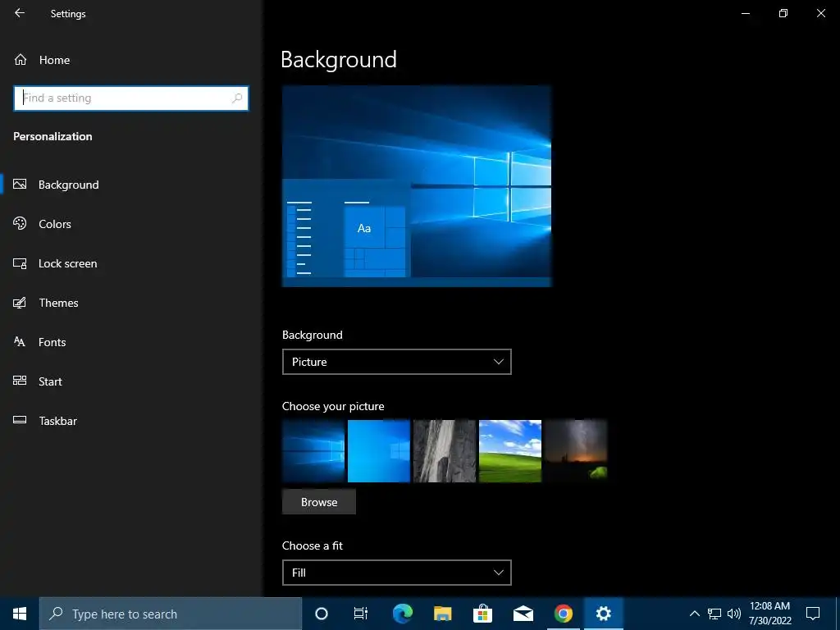The width and height of the screenshot is (840, 630).
Task: Close the Settings window
Action: [820, 13]
